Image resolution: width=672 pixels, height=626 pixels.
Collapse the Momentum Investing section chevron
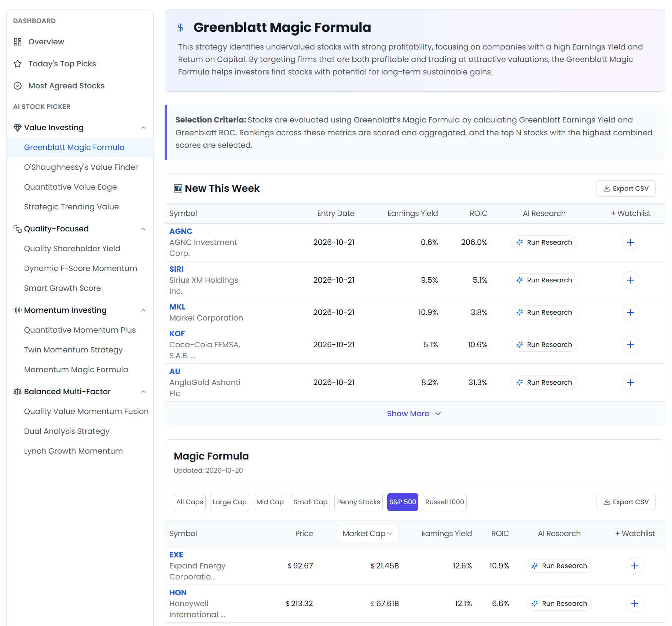143,310
